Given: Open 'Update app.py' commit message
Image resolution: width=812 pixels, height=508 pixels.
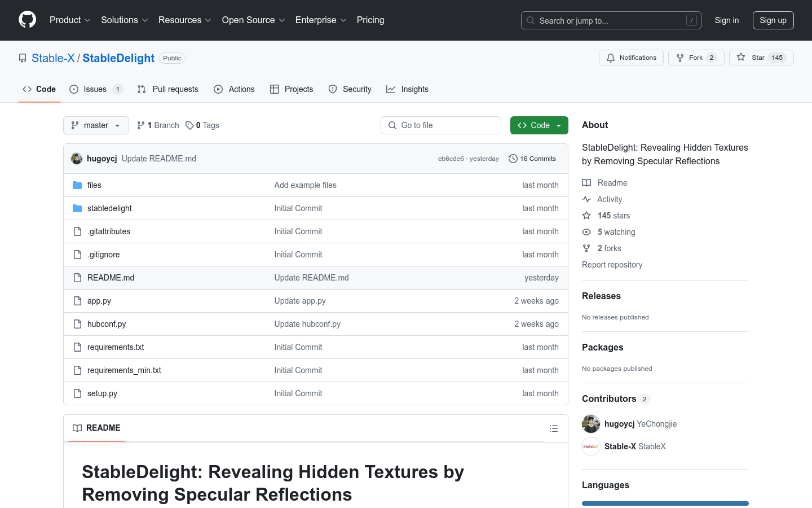Looking at the screenshot, I should click(300, 301).
